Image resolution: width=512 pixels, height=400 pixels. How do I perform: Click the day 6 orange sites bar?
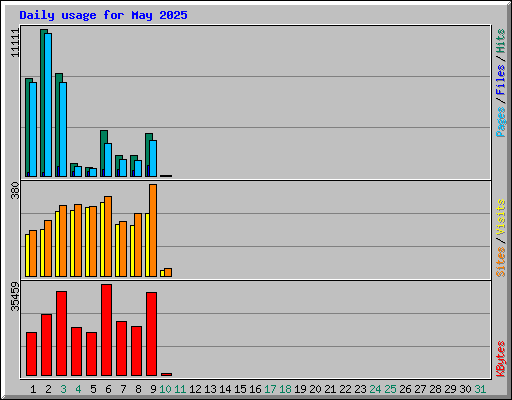108,236
